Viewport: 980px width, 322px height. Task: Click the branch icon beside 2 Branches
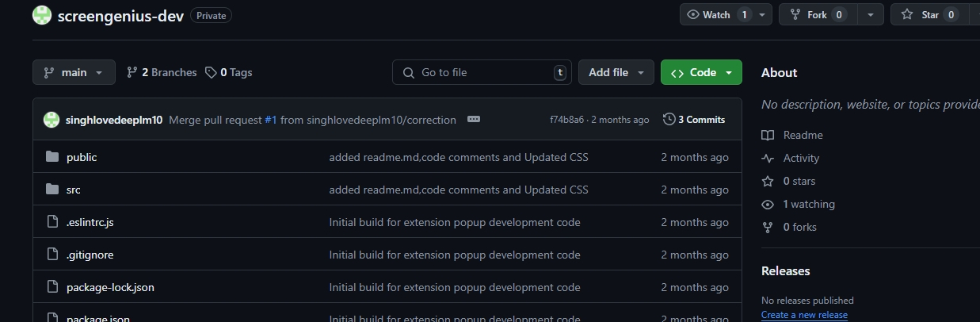pos(132,72)
